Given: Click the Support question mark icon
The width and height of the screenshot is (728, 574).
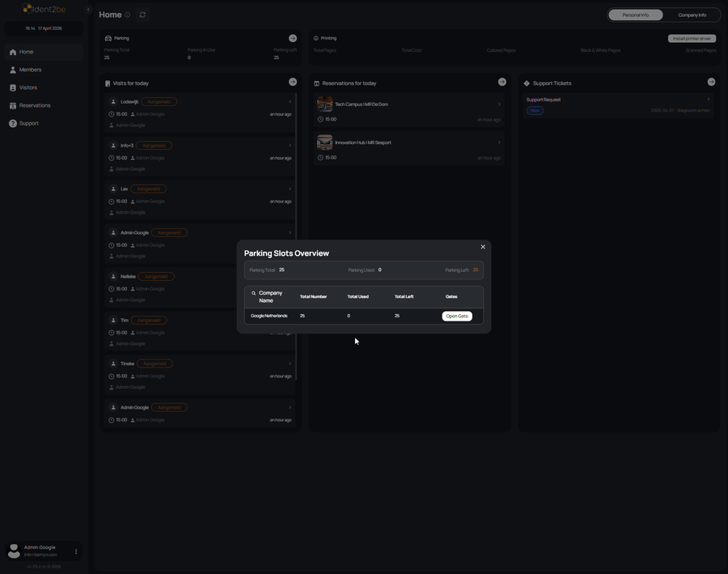Looking at the screenshot, I should click(x=13, y=123).
